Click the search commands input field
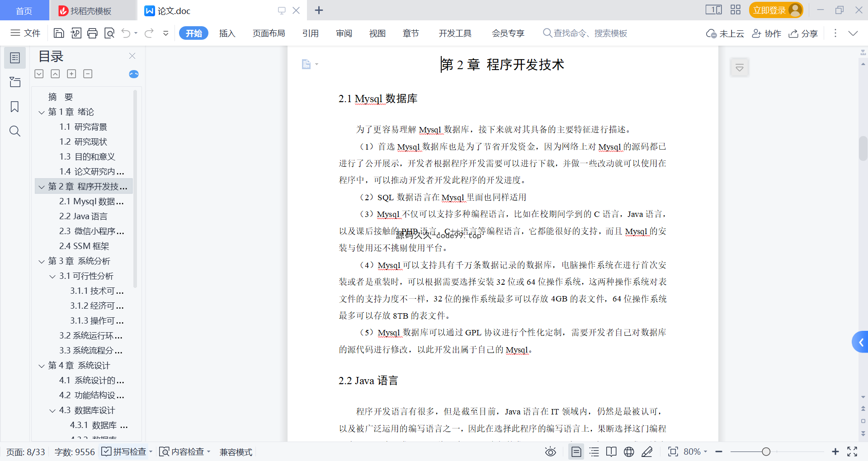This screenshot has height=461, width=868. click(585, 33)
